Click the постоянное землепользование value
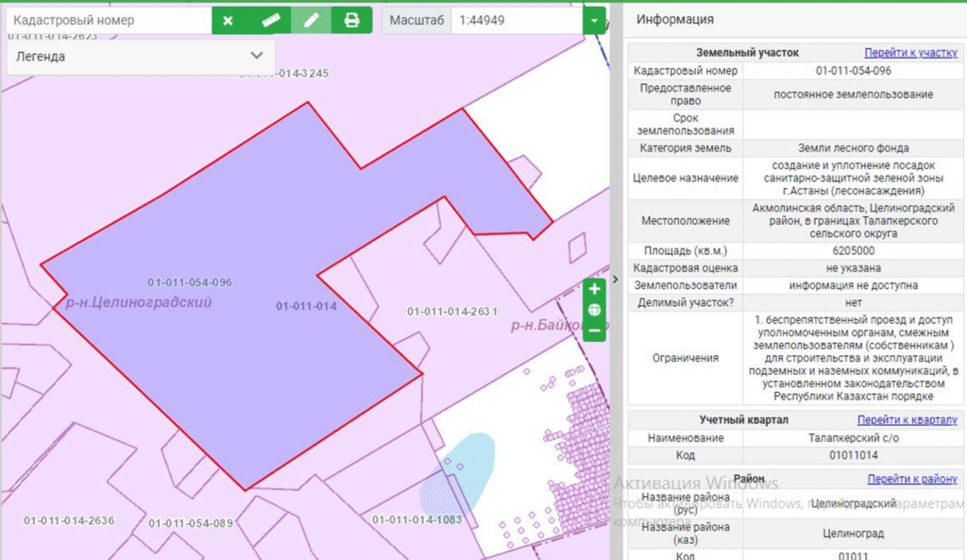This screenshot has width=967, height=560. (x=853, y=94)
